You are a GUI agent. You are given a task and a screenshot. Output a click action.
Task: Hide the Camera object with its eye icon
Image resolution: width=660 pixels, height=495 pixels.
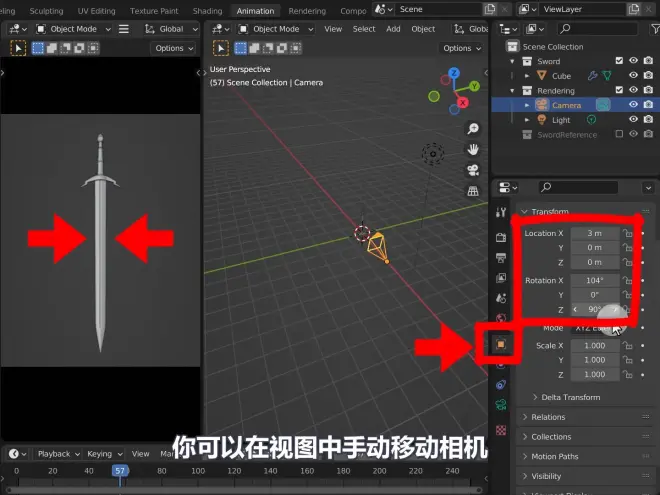tap(633, 104)
